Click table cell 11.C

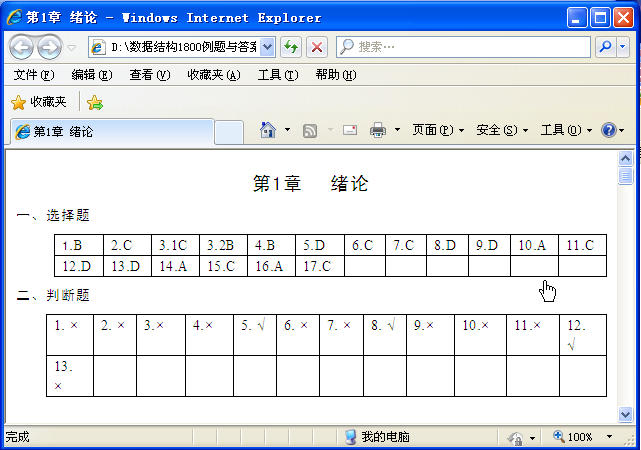pos(583,245)
